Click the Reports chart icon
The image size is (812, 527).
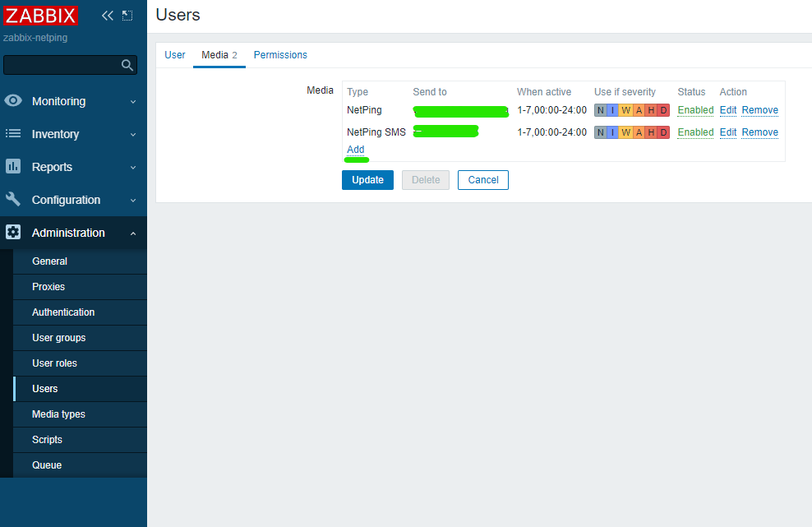coord(13,167)
